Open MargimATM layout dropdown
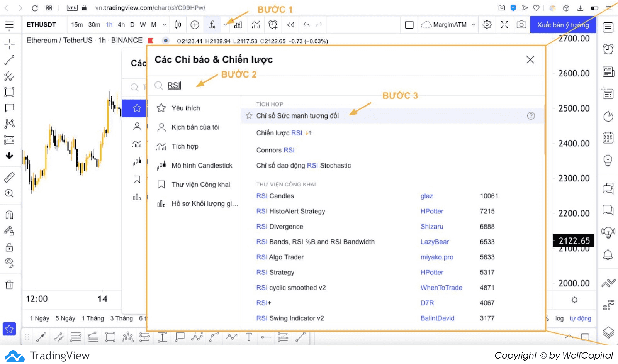This screenshot has width=618, height=364. pyautogui.click(x=448, y=25)
